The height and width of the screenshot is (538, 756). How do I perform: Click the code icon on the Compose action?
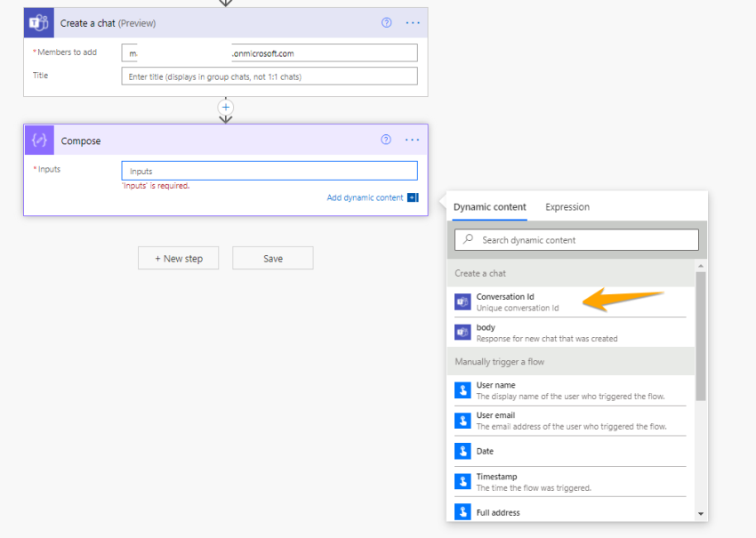pyautogui.click(x=38, y=140)
